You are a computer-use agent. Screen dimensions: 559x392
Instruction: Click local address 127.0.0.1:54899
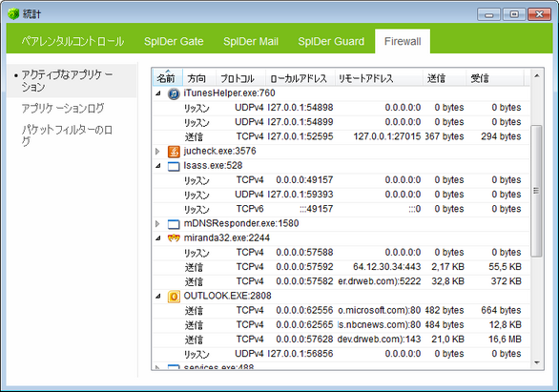[300, 122]
